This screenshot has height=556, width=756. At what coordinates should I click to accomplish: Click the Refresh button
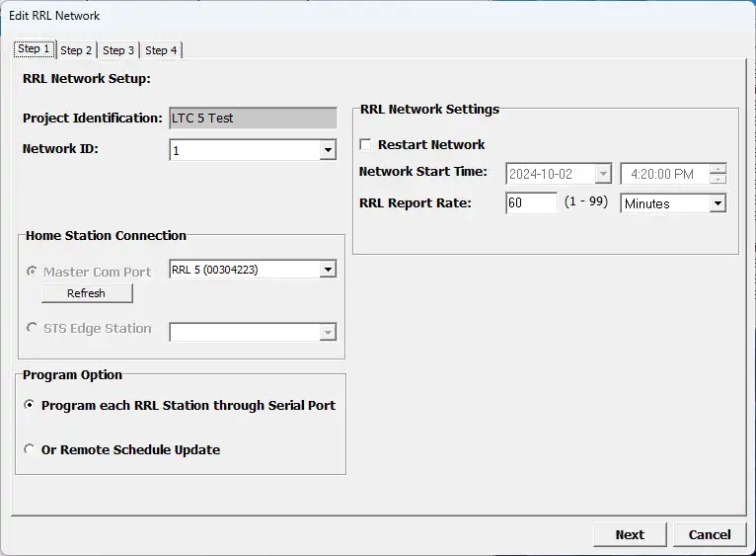87,293
